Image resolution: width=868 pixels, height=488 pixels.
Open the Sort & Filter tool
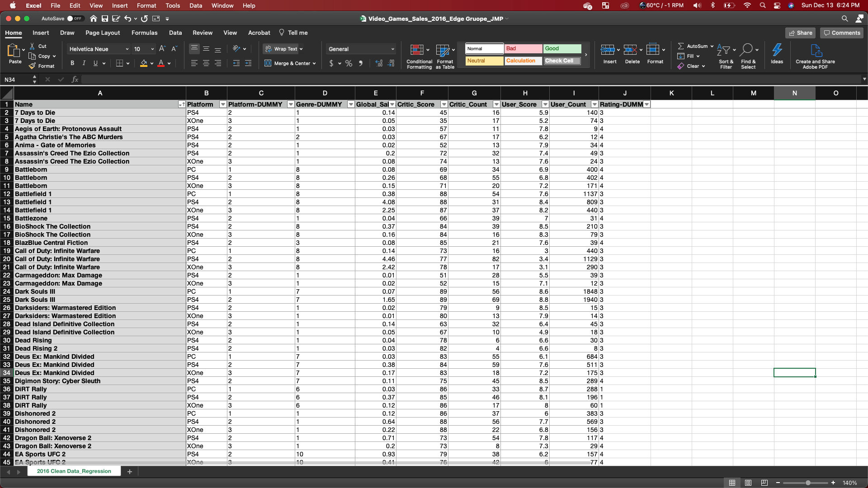[x=724, y=50]
